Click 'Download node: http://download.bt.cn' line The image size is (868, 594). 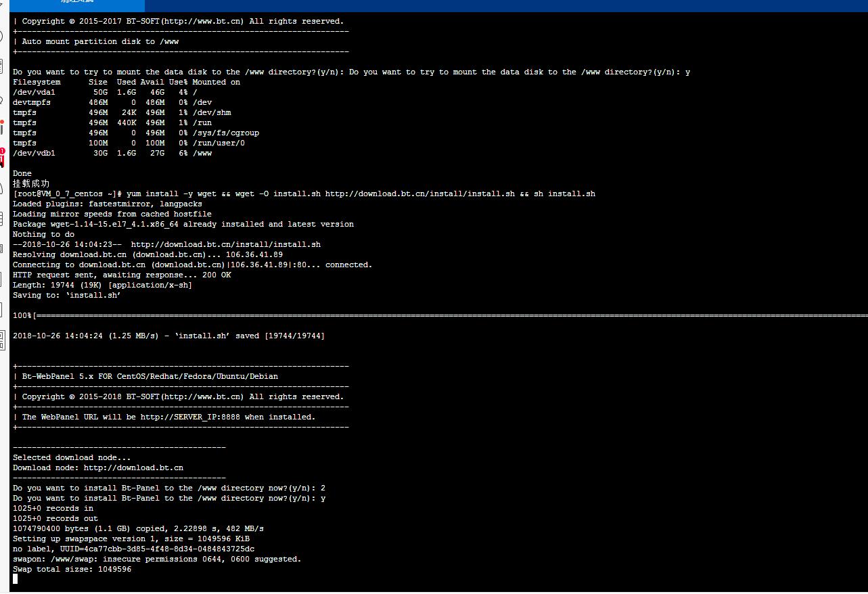pos(98,467)
